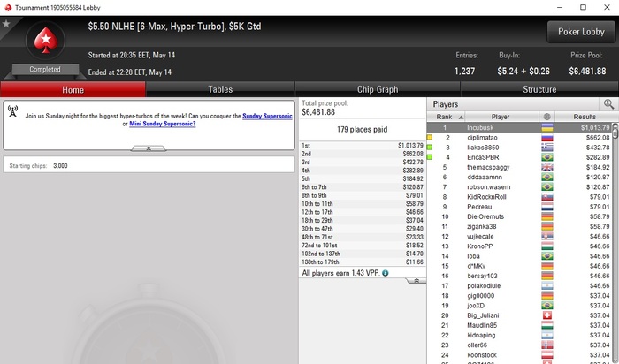Sort players by Rank column
Image resolution: width=619 pixels, height=364 pixels.
point(446,117)
